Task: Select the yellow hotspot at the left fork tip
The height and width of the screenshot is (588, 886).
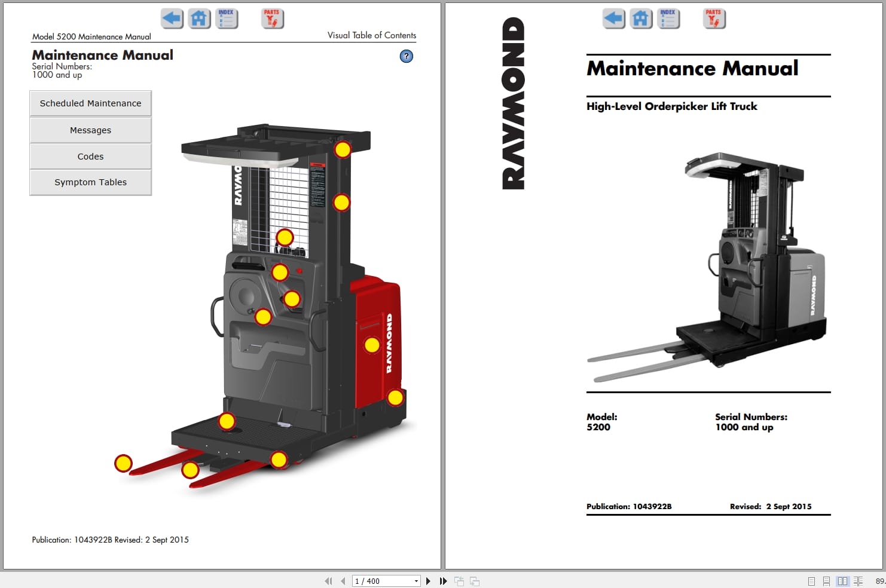Action: tap(123, 463)
